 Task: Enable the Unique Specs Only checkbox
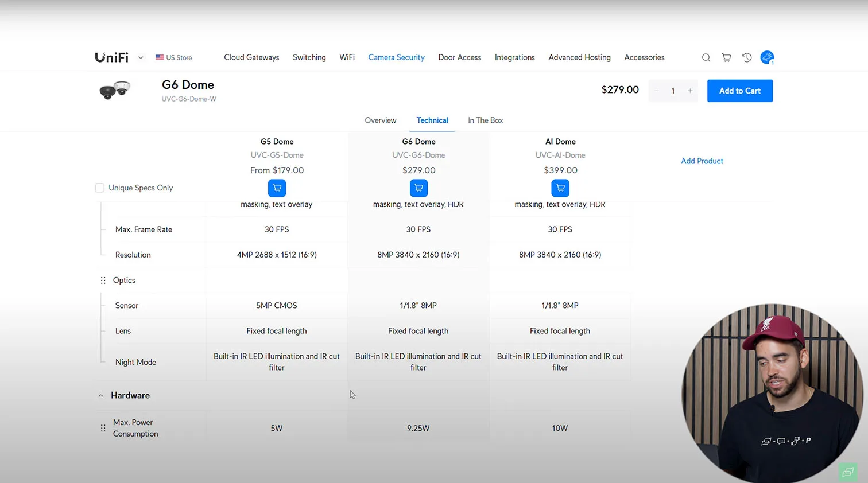click(100, 188)
